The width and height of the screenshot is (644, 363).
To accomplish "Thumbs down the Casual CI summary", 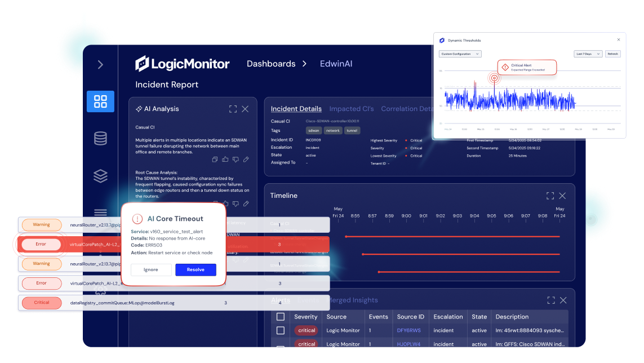I will point(236,160).
